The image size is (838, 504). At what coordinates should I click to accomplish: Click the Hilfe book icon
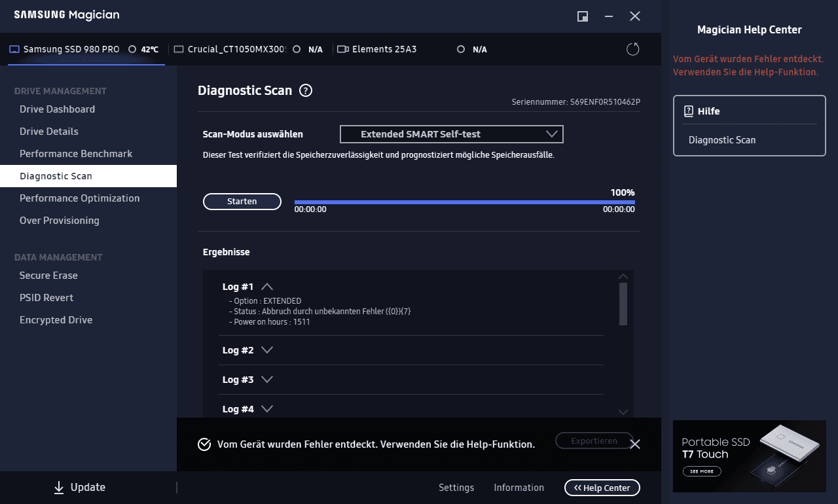coord(689,111)
